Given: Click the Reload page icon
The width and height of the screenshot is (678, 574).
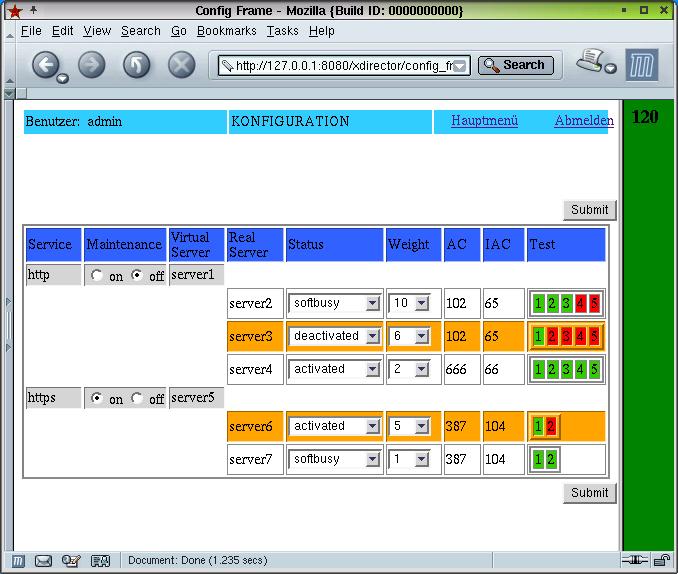Looking at the screenshot, I should tap(136, 66).
